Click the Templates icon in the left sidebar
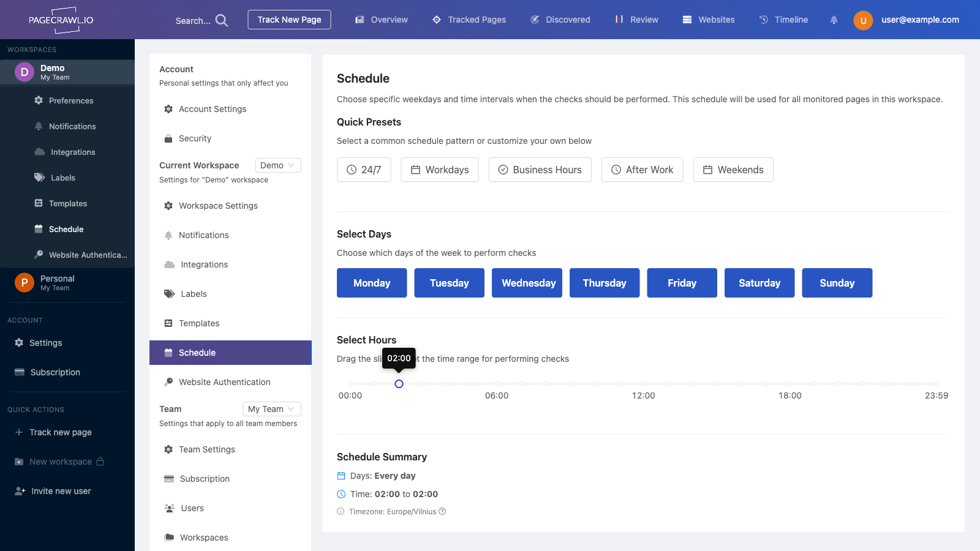Image resolution: width=980 pixels, height=551 pixels. tap(38, 203)
